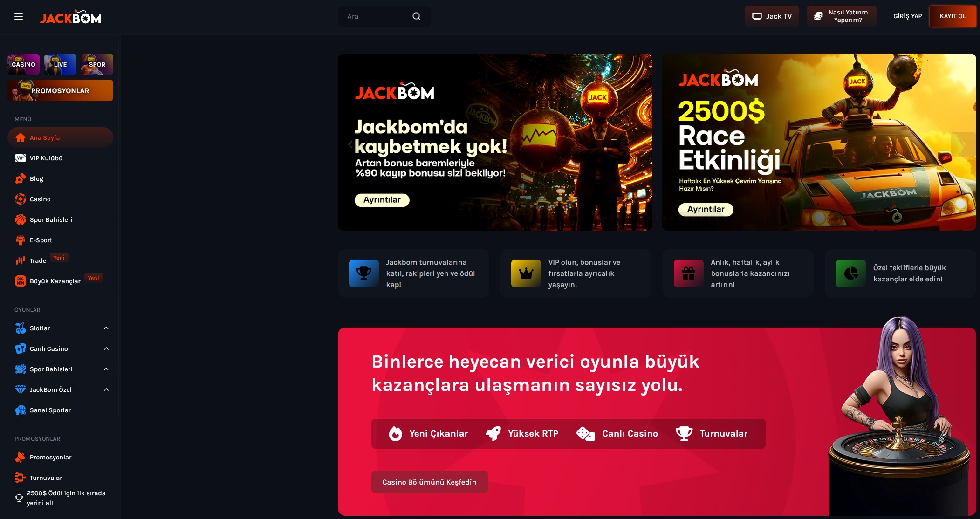Click the Sanal Sporlar menu label
The height and width of the screenshot is (519, 980).
pos(50,410)
